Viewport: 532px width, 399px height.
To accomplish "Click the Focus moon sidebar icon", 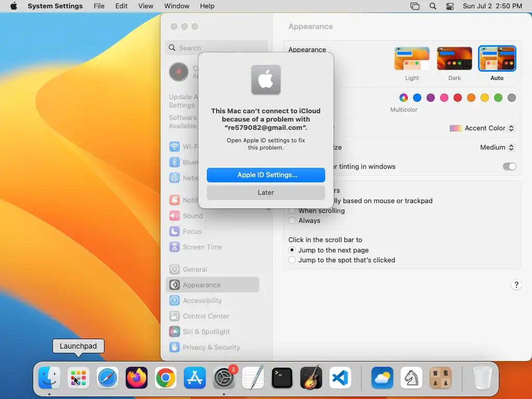I will point(175,231).
